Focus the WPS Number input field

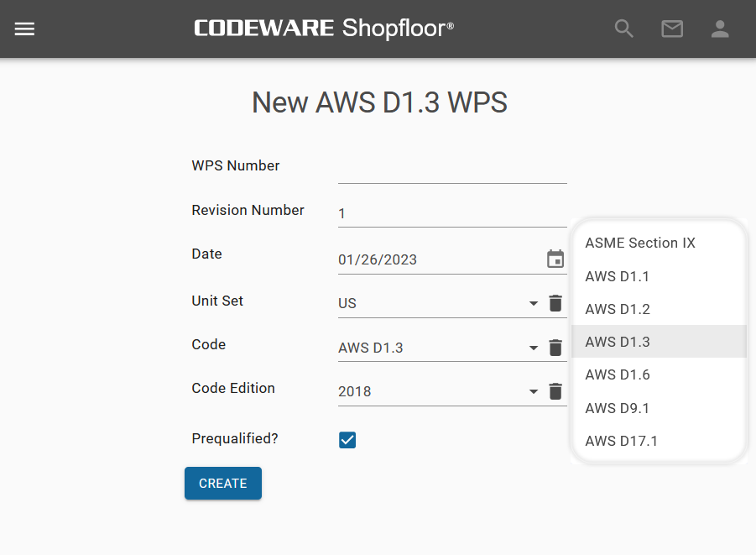coord(452,170)
